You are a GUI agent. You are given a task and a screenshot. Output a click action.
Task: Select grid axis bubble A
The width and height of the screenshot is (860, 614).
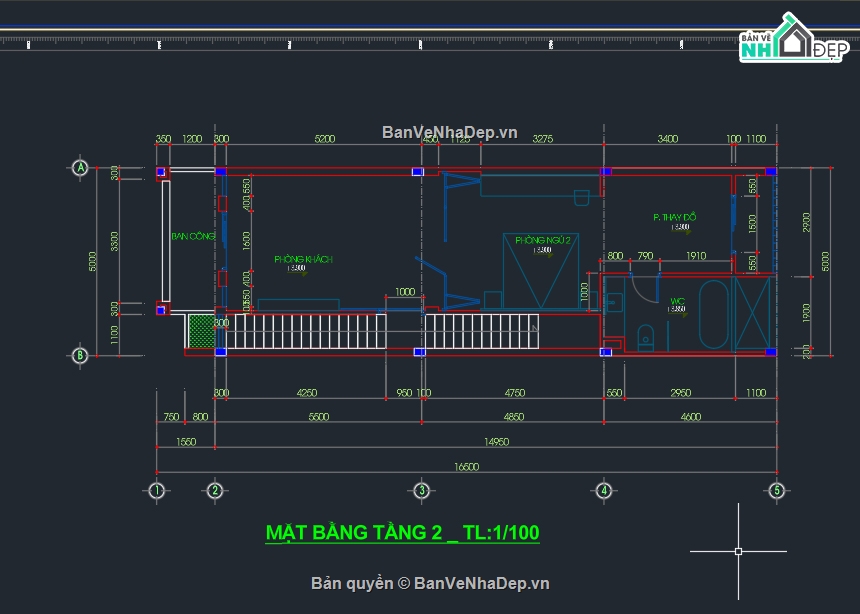point(80,168)
